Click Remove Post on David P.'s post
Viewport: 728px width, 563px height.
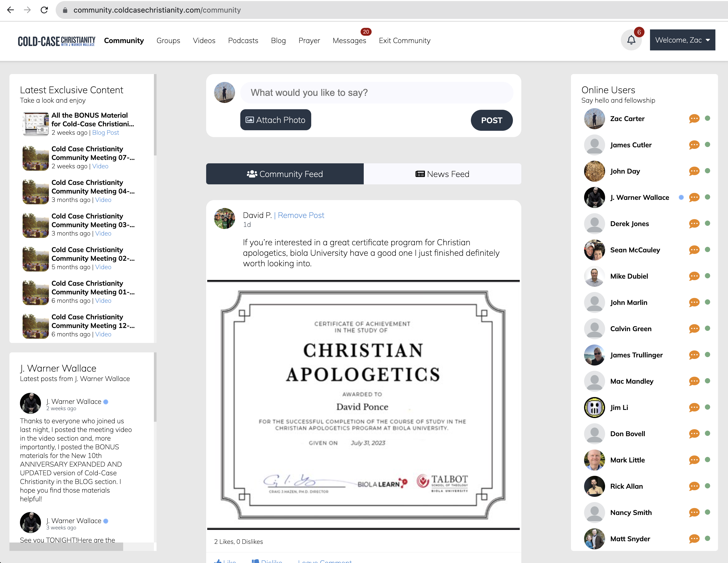coord(301,215)
